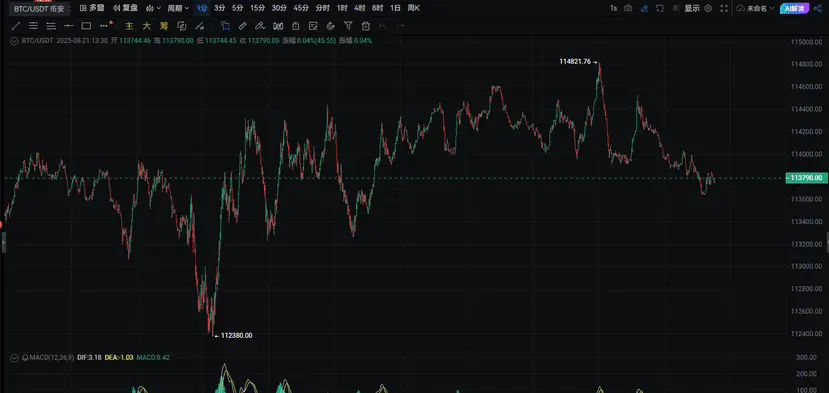829x393 pixels.
Task: Open the filter funnel tool
Action: point(348,25)
